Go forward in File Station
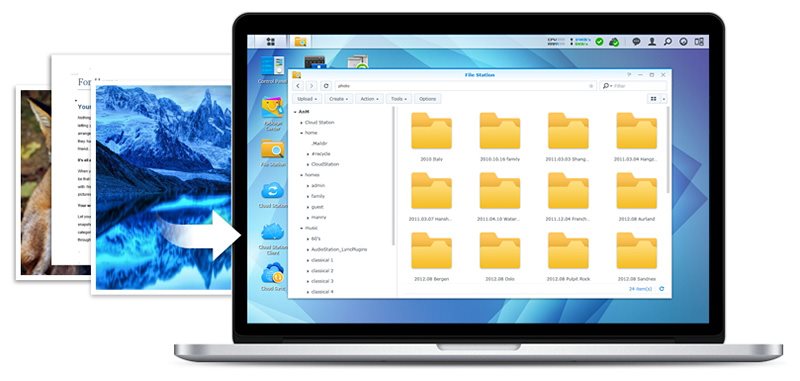This screenshot has height=381, width=800. coord(311,86)
